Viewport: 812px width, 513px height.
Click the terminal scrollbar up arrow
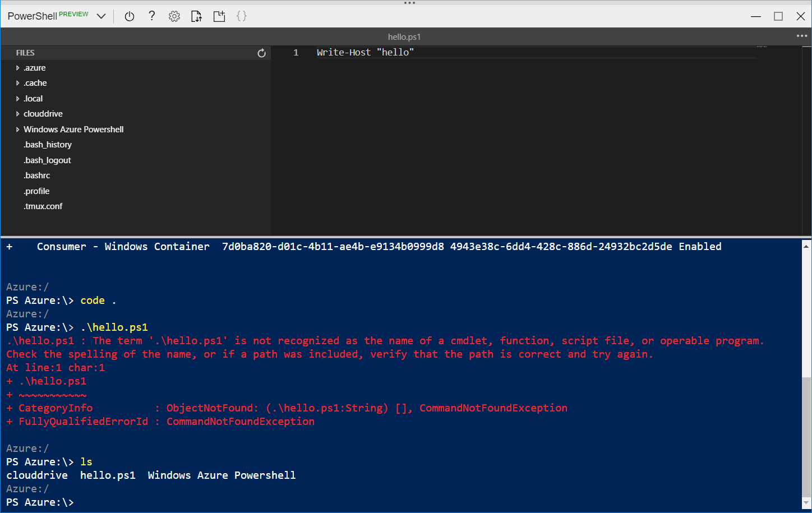pyautogui.click(x=806, y=246)
